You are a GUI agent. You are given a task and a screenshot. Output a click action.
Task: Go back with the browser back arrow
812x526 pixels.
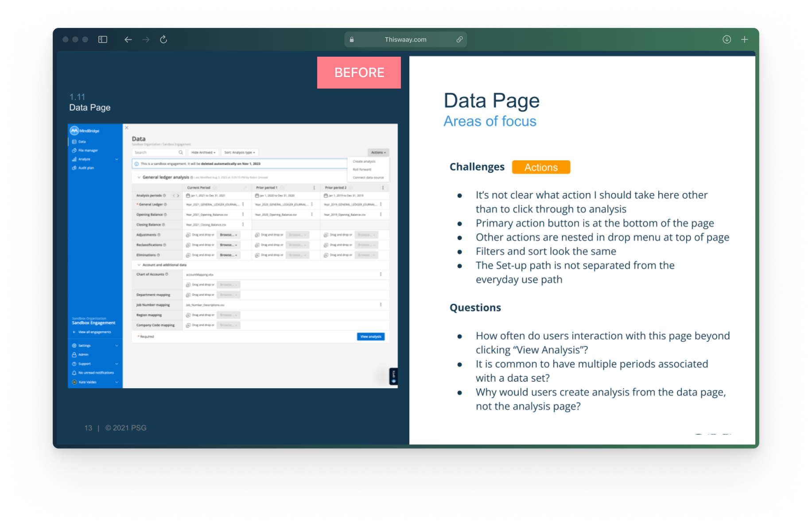pos(128,39)
